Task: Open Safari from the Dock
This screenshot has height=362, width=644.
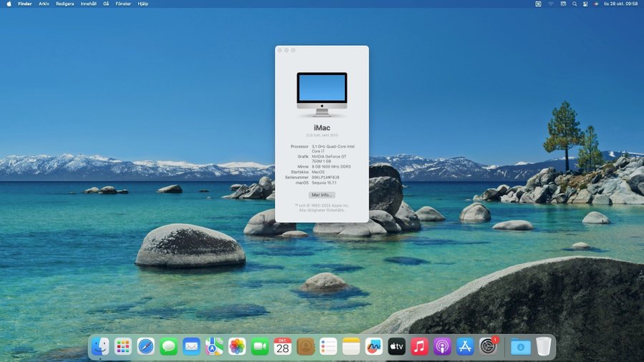Action: click(x=146, y=346)
